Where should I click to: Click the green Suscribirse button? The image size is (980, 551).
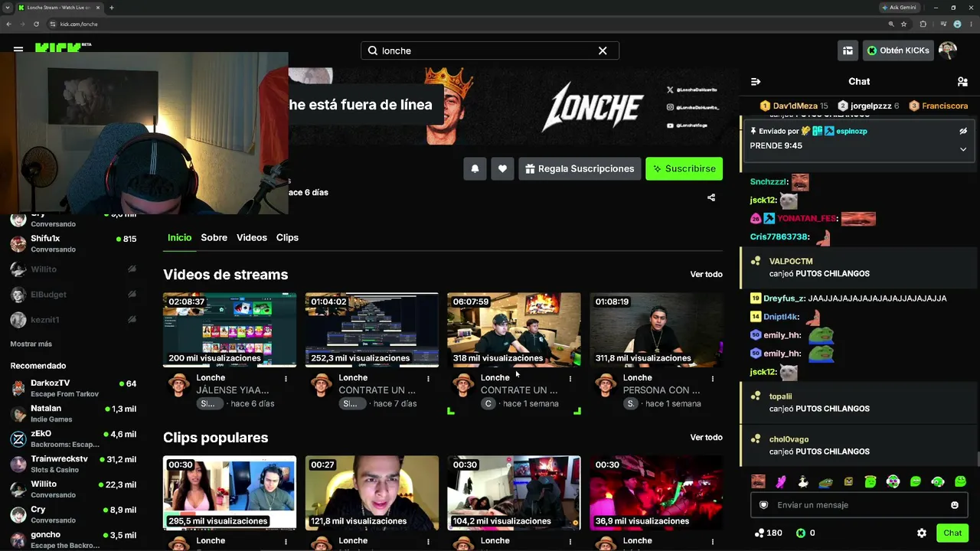pyautogui.click(x=684, y=168)
